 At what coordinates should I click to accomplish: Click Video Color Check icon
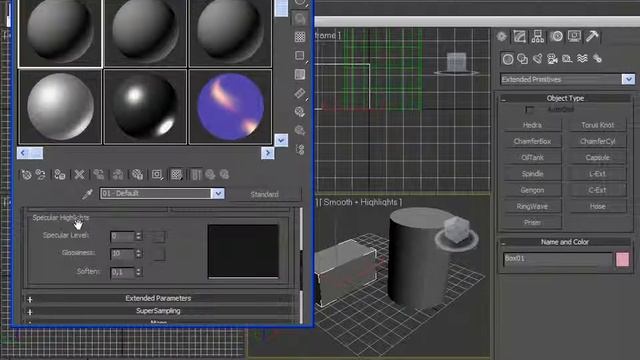point(300,74)
